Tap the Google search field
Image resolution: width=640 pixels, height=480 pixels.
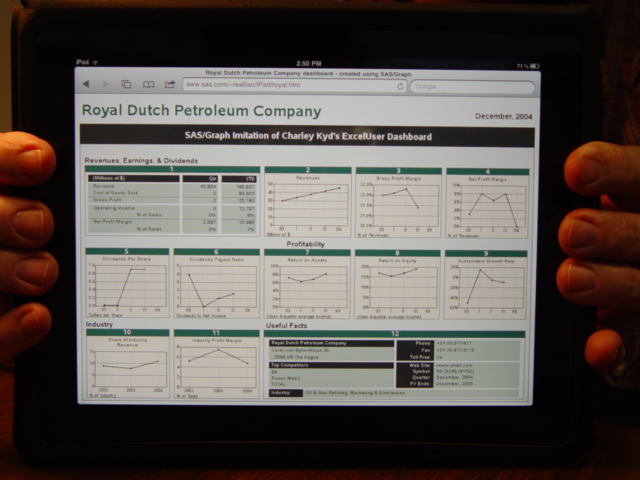pyautogui.click(x=472, y=87)
